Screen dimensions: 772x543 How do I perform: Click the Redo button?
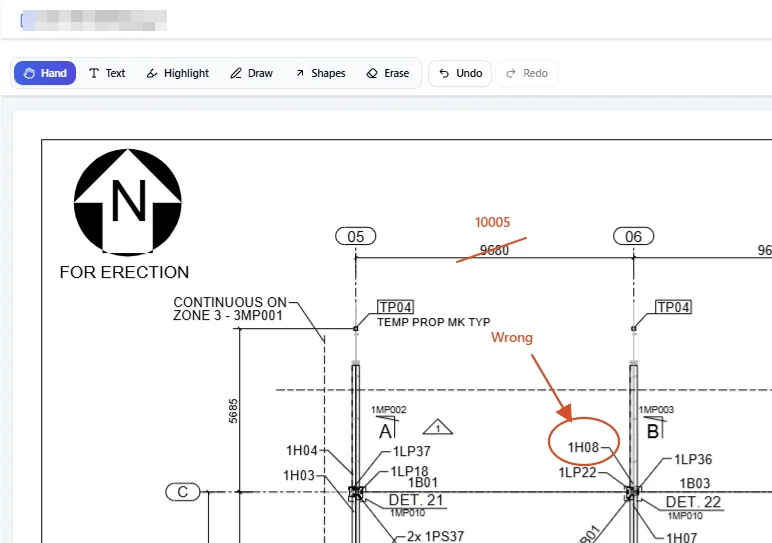(x=527, y=73)
